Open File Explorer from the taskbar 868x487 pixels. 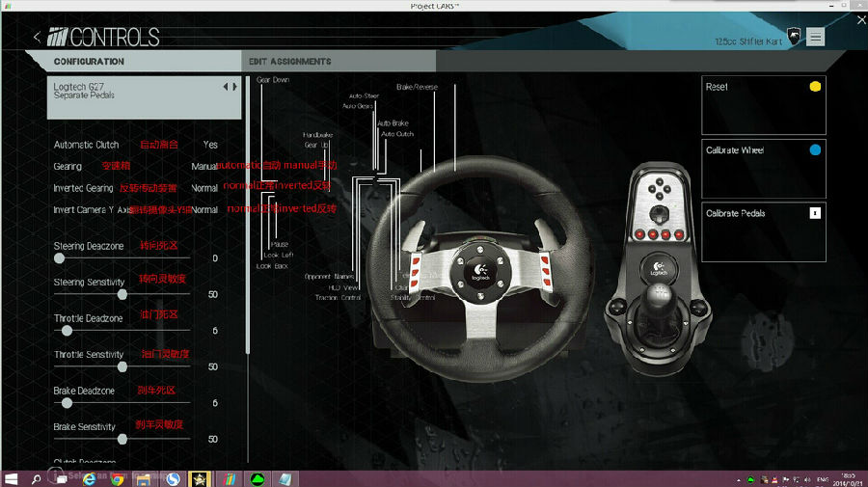[144, 478]
